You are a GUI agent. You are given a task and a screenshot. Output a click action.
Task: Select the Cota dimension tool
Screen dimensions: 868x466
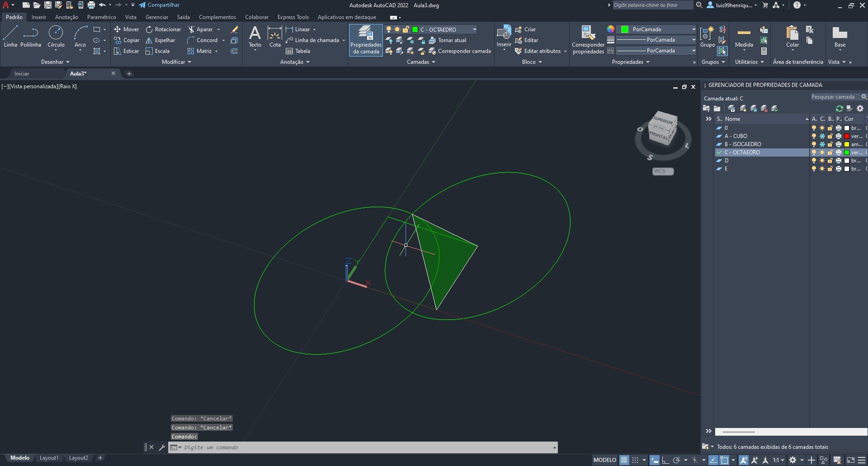coord(275,37)
